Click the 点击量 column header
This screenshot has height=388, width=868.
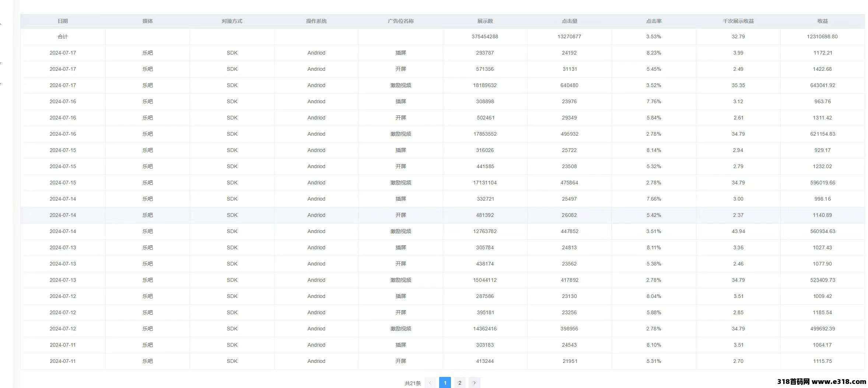pos(569,21)
